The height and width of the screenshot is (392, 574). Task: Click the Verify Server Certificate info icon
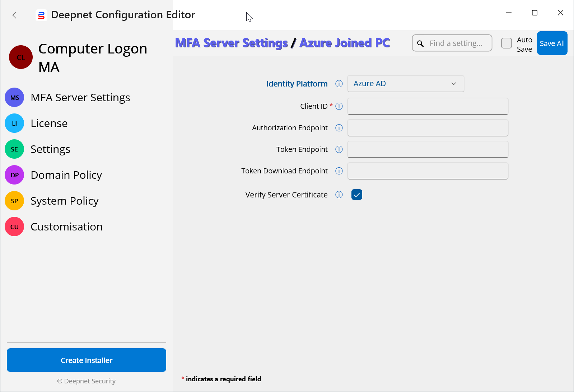click(x=339, y=195)
